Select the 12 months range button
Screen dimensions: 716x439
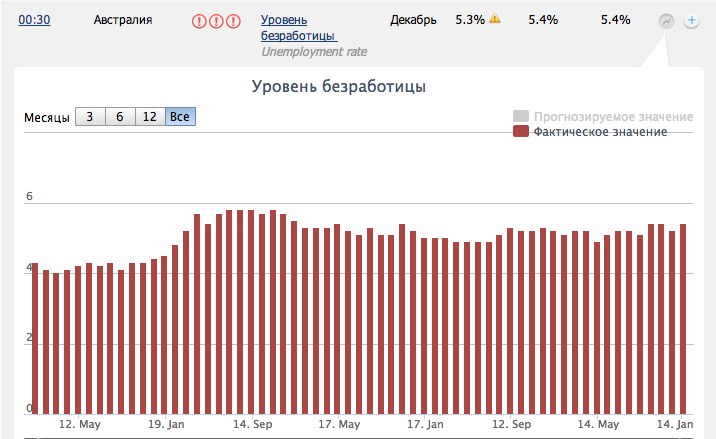[150, 116]
